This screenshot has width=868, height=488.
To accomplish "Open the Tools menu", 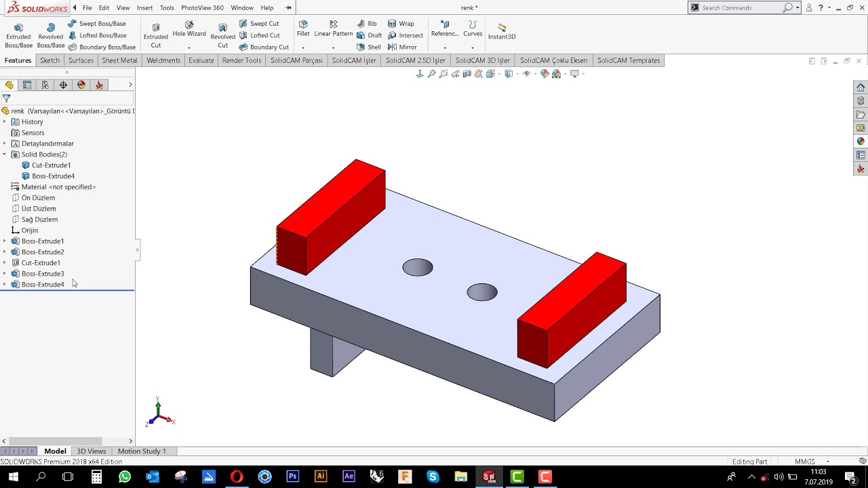I will tap(167, 7).
